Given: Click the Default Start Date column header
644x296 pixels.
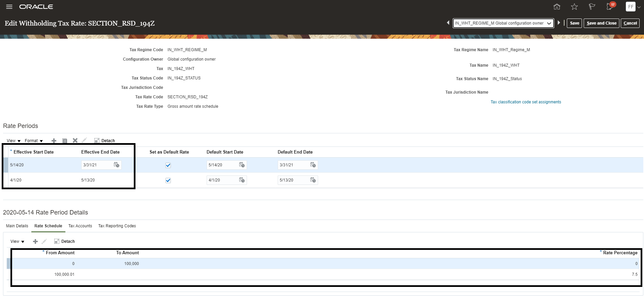Looking at the screenshot, I should pos(225,152).
